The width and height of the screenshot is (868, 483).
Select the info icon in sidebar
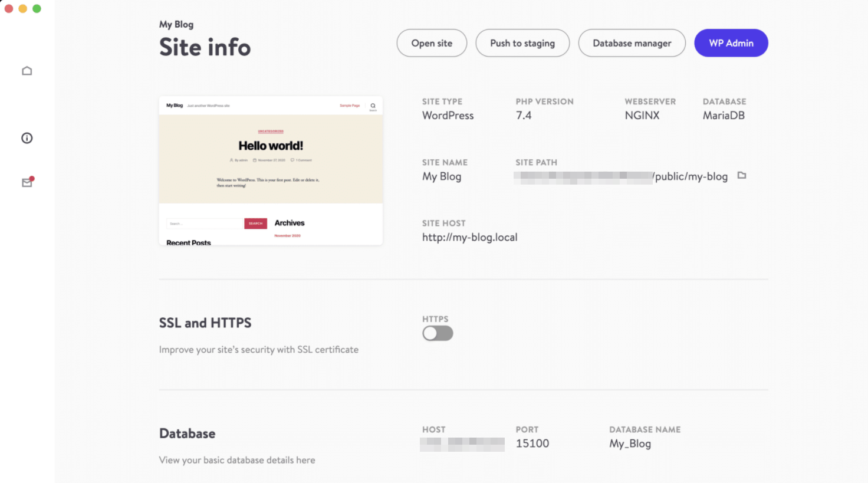point(27,138)
